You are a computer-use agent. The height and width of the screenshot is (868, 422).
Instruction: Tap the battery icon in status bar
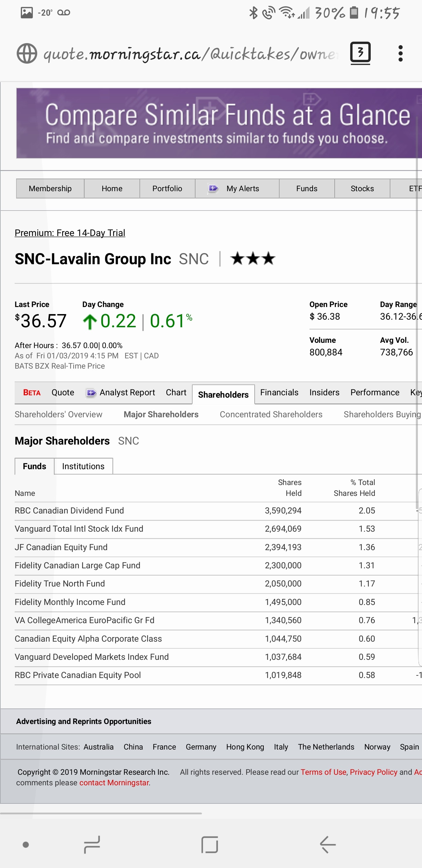(354, 13)
